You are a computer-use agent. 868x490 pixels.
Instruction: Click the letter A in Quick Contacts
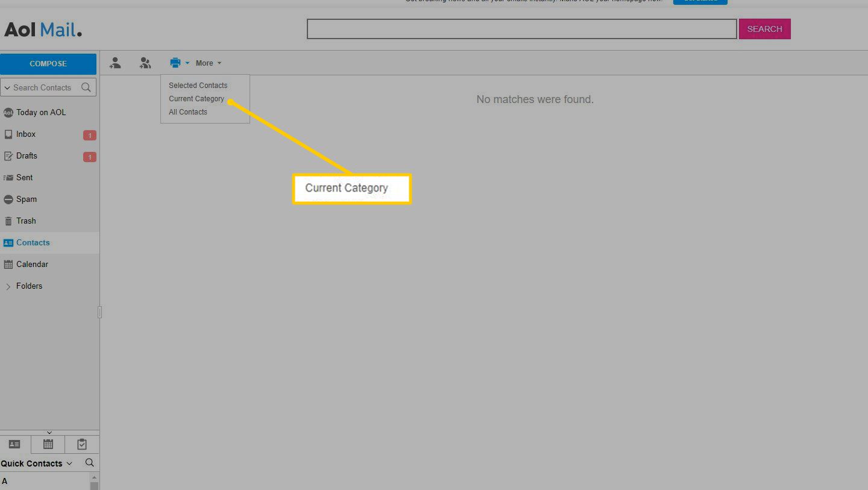click(5, 482)
